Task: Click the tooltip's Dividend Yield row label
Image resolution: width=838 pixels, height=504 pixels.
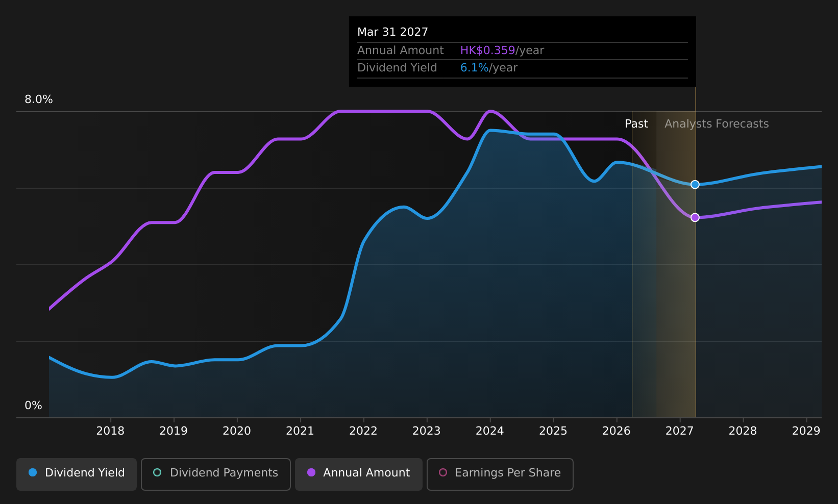Action: [x=397, y=68]
